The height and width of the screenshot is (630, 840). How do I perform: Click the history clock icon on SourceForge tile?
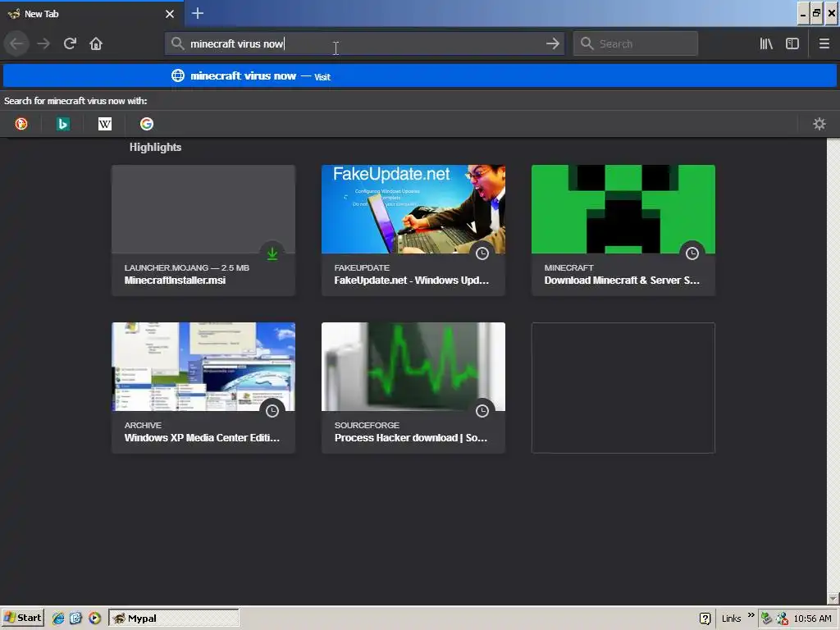(x=482, y=411)
